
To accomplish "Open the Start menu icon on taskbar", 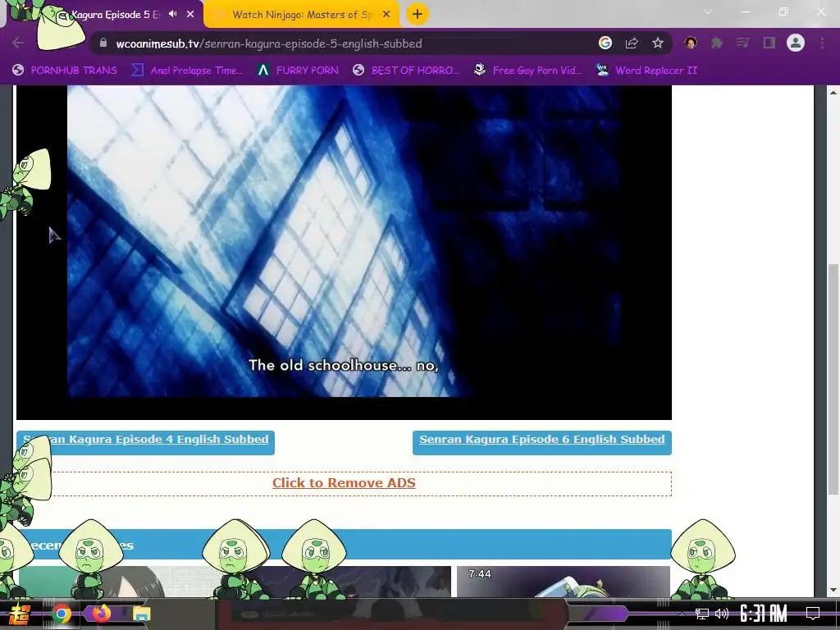I will (19, 614).
